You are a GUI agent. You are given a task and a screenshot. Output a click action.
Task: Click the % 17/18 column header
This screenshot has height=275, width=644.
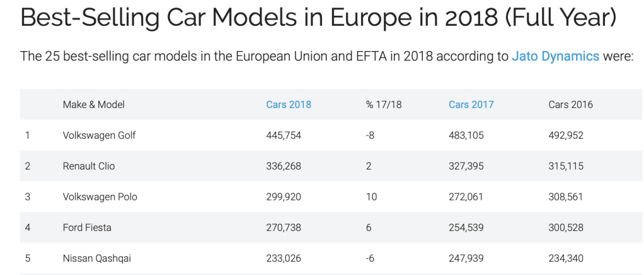[x=383, y=105]
